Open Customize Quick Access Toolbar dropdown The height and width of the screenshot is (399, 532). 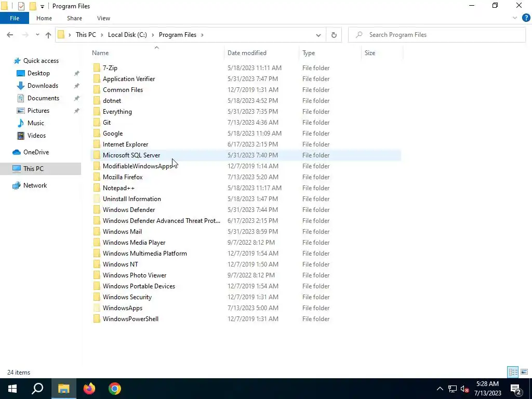pyautogui.click(x=43, y=6)
